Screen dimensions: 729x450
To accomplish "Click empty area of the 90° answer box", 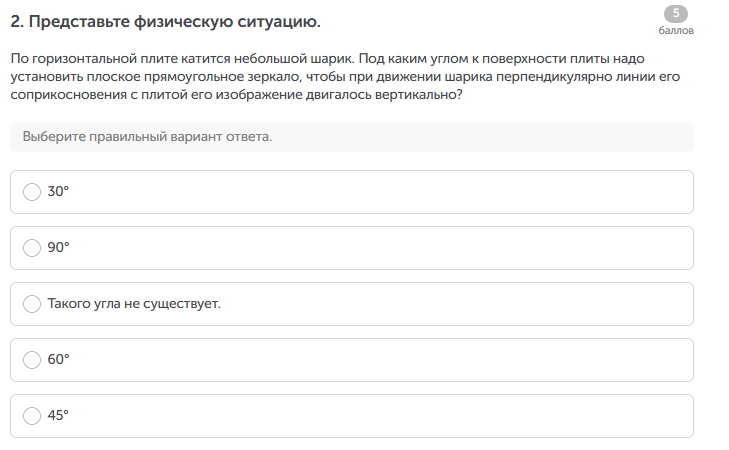I will pyautogui.click(x=400, y=247).
